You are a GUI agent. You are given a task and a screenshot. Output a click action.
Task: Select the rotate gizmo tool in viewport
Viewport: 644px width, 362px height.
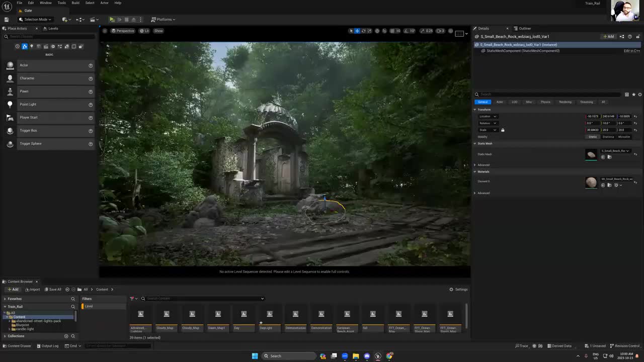tap(363, 31)
